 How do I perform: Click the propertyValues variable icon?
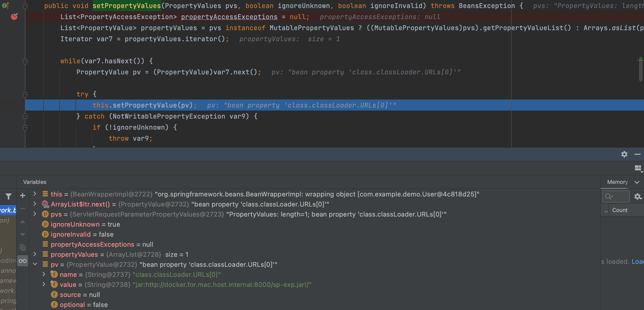coord(45,254)
